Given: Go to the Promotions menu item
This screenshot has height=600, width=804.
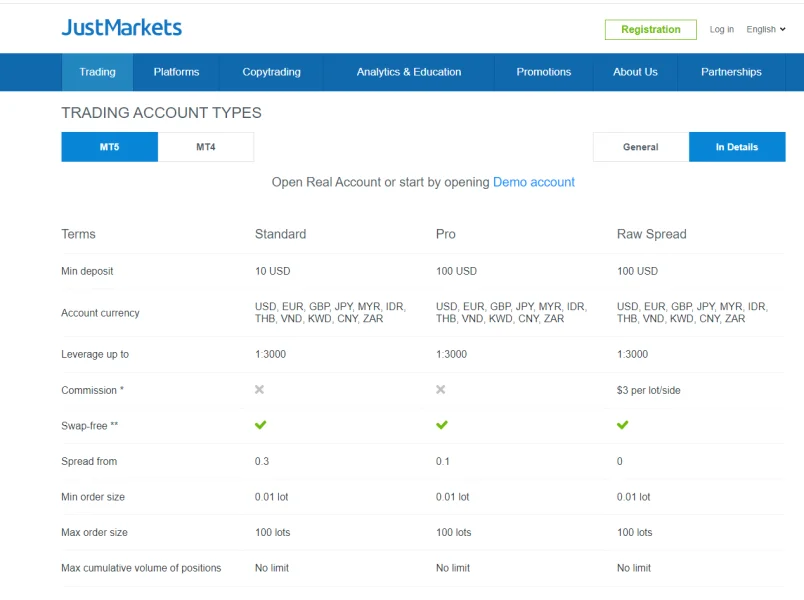Looking at the screenshot, I should (544, 72).
